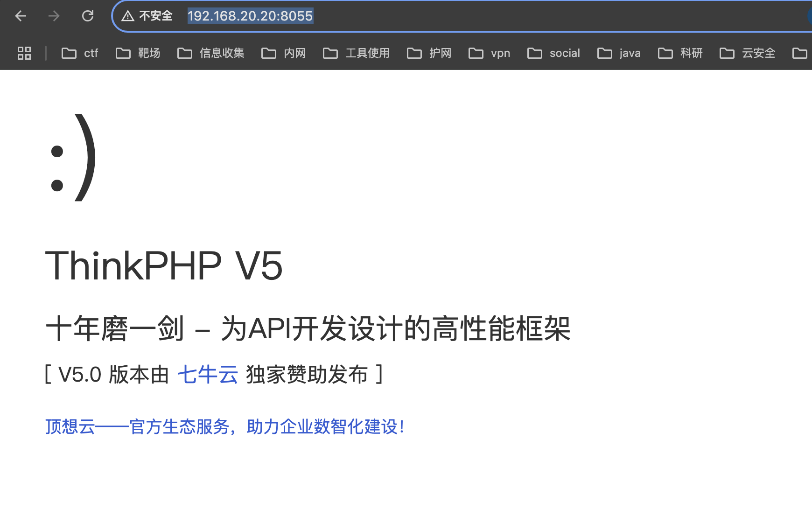Open the 工具使用 bookmark folder
This screenshot has width=812, height=530.
(357, 53)
